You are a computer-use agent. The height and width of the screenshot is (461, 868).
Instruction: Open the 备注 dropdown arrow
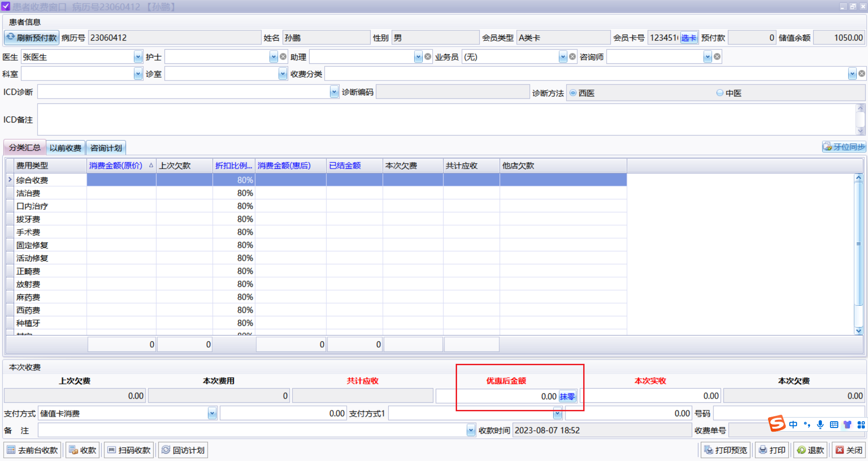[x=471, y=430]
